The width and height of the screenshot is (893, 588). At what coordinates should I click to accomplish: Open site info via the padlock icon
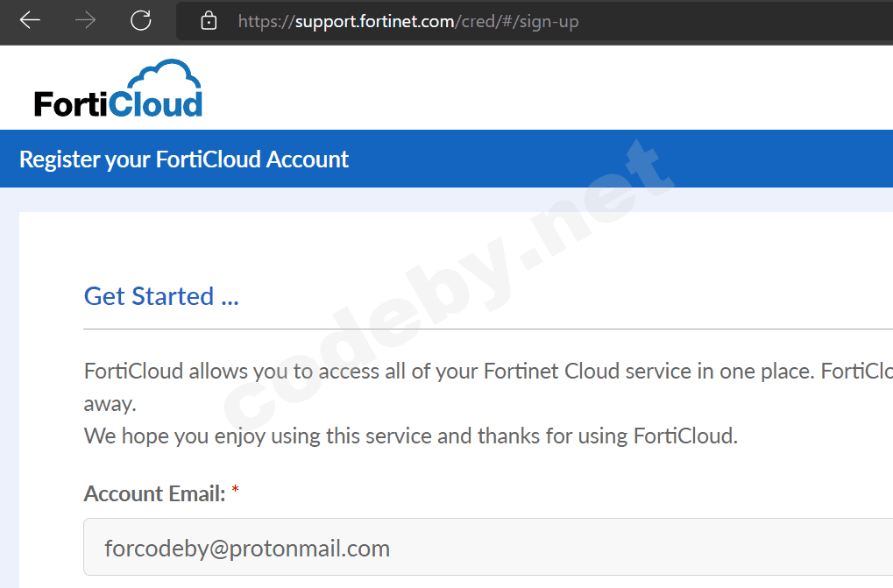point(209,21)
